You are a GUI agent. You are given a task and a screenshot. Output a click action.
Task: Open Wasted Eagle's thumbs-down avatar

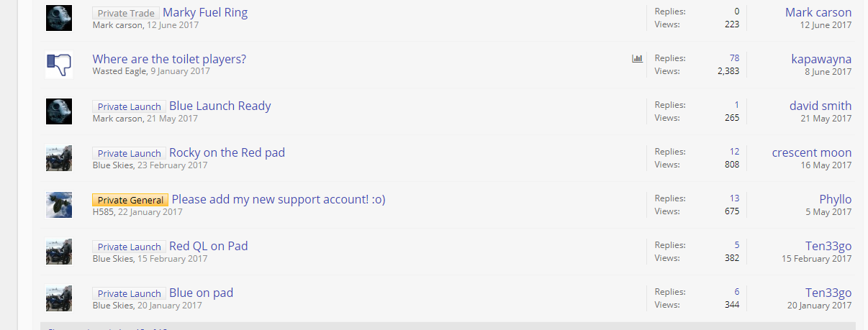[59, 65]
